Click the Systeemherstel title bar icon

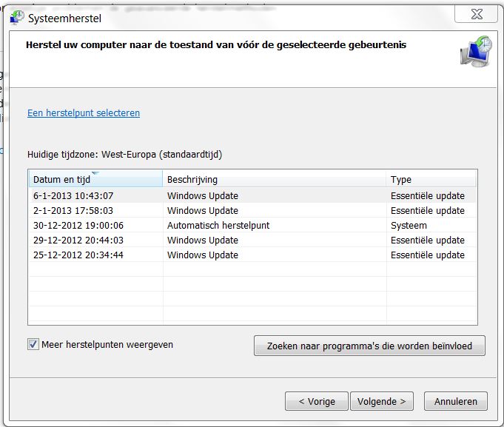click(17, 18)
